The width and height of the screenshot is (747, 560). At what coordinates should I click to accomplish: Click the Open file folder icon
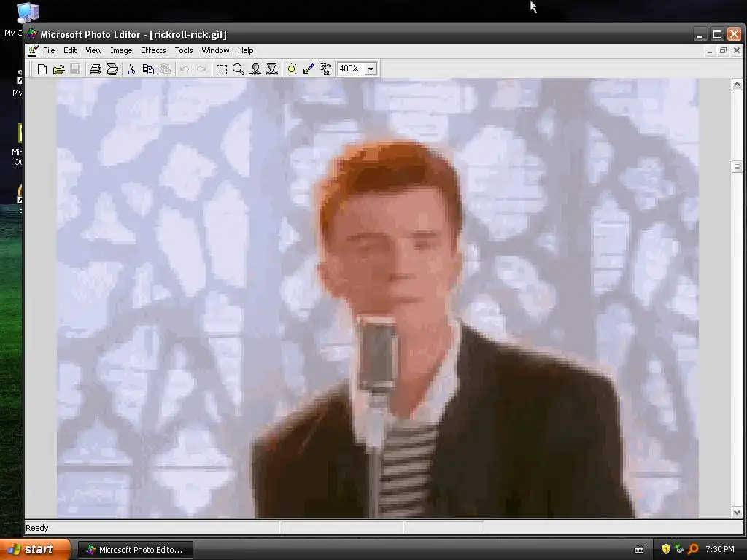(58, 69)
